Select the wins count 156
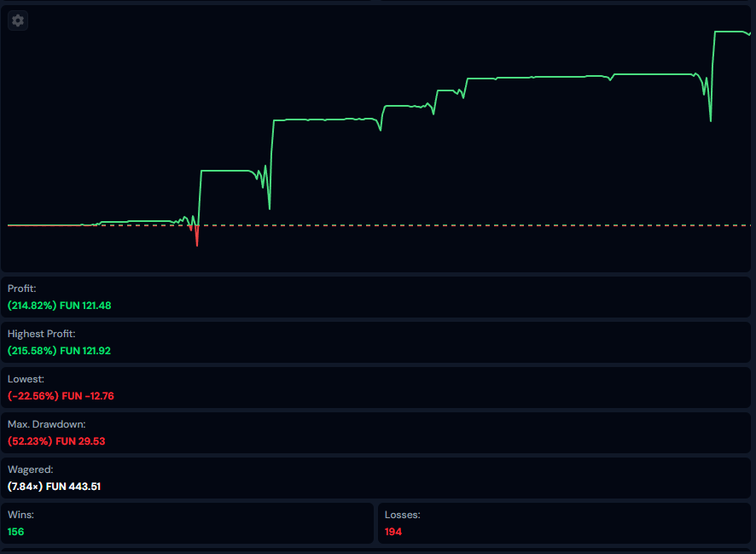Viewport: 756px width, 554px height. coord(16,532)
